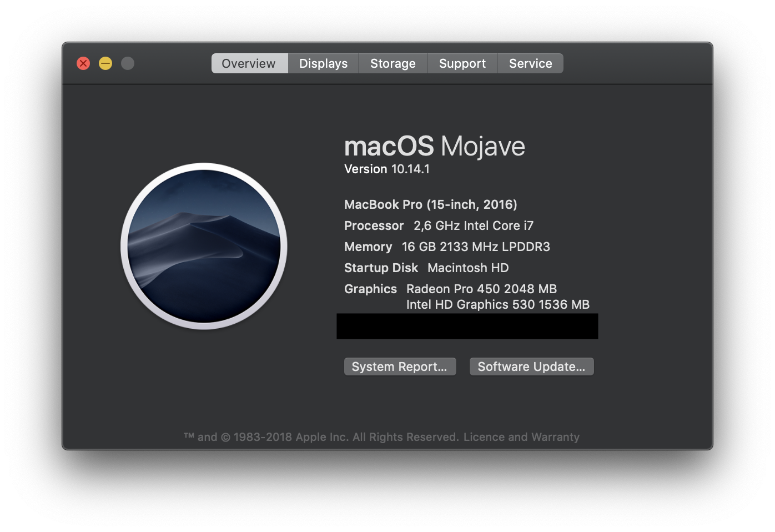Click the Macintosh HD startup disk label

(x=468, y=268)
